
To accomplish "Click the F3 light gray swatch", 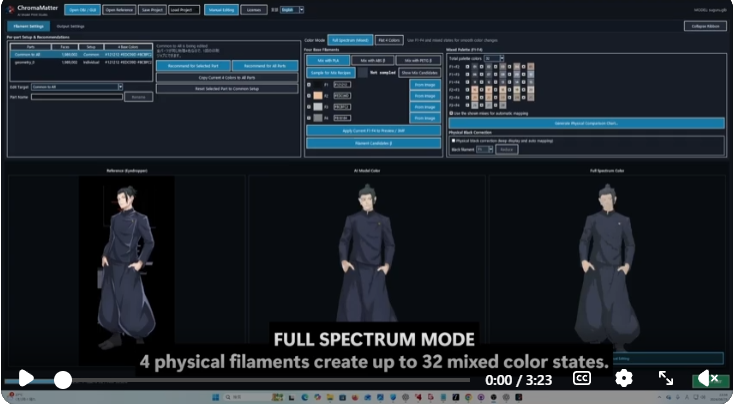I will point(318,107).
